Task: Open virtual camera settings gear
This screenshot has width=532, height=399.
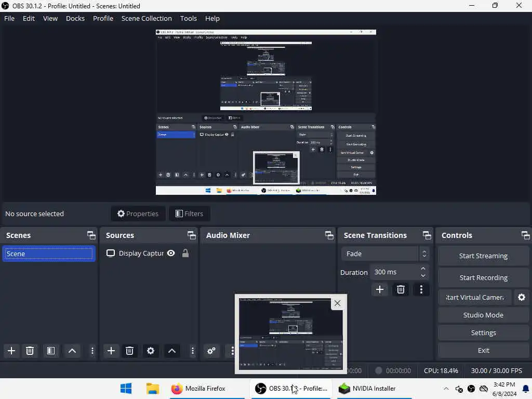Action: tap(522, 297)
